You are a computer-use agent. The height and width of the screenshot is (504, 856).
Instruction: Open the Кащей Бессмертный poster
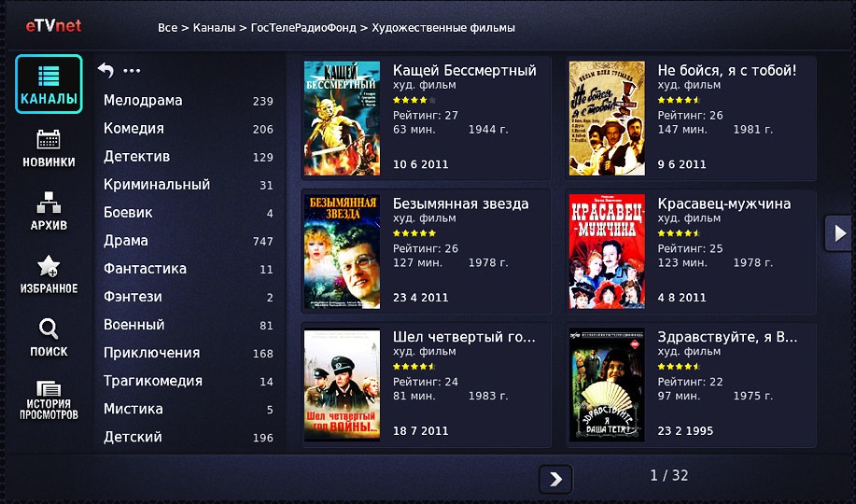342,118
